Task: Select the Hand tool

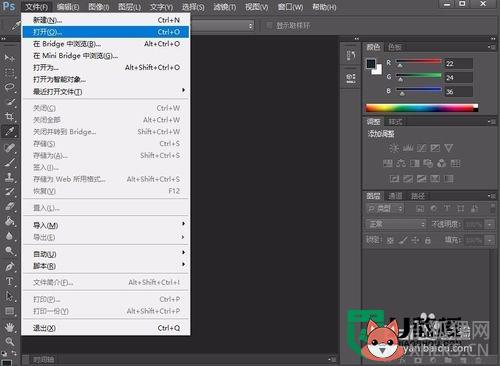Action: coord(9,327)
